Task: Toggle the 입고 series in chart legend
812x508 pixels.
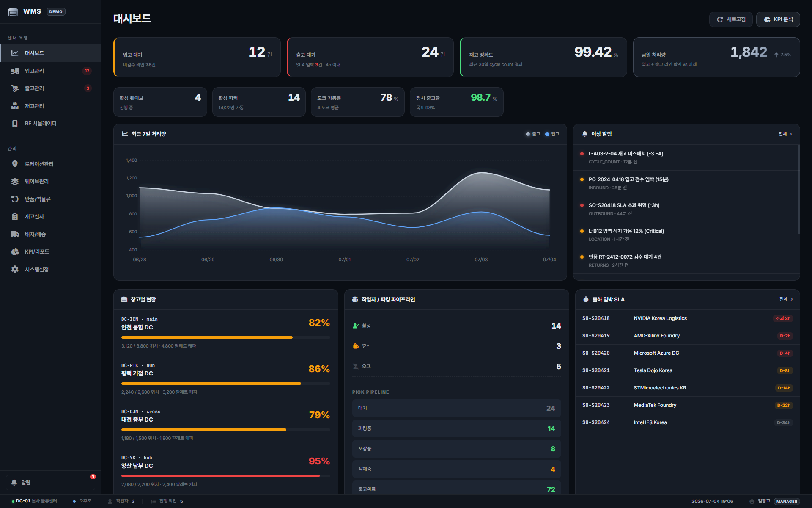Action: [x=552, y=134]
